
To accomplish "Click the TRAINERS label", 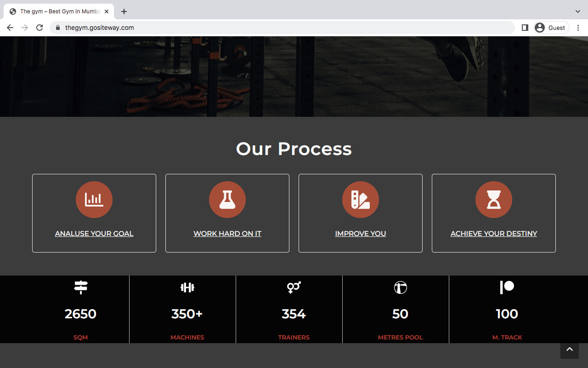I will [294, 337].
